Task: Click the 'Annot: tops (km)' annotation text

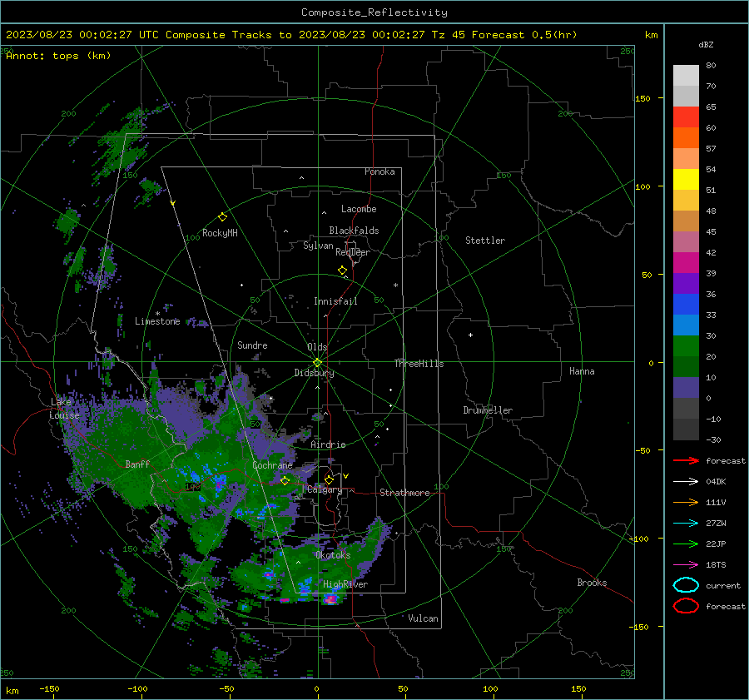Action: coord(58,56)
